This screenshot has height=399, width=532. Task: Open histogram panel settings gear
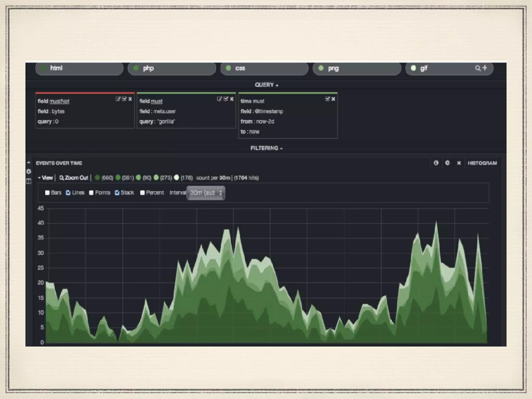point(447,163)
